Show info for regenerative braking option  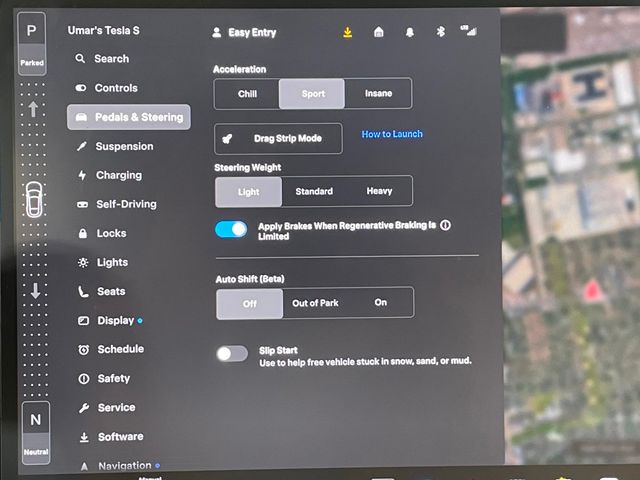pyautogui.click(x=446, y=225)
